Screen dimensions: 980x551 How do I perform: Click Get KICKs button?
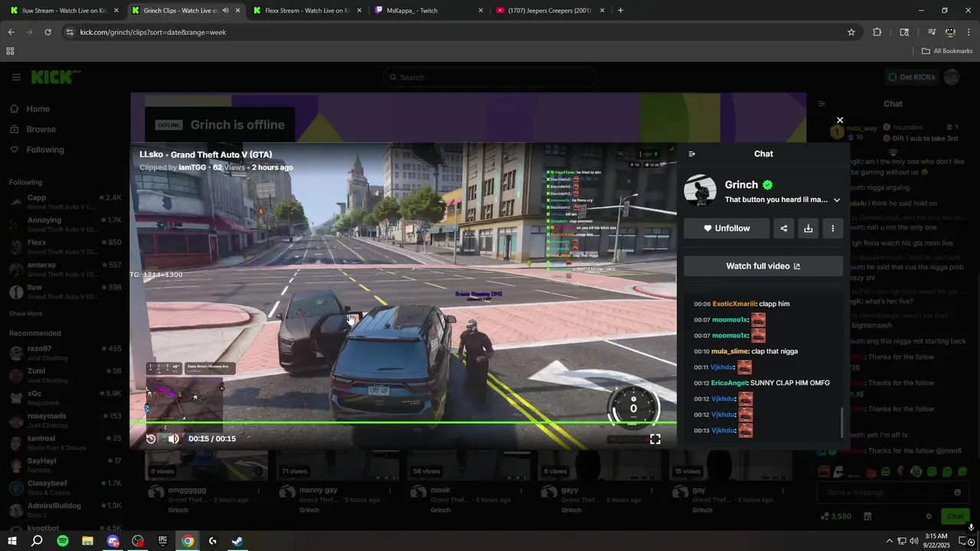[911, 77]
